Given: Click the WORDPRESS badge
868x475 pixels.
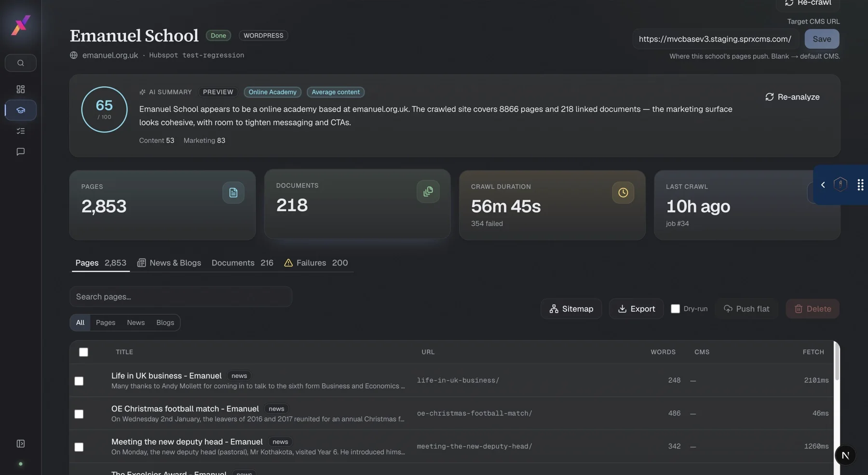Looking at the screenshot, I should pyautogui.click(x=263, y=36).
